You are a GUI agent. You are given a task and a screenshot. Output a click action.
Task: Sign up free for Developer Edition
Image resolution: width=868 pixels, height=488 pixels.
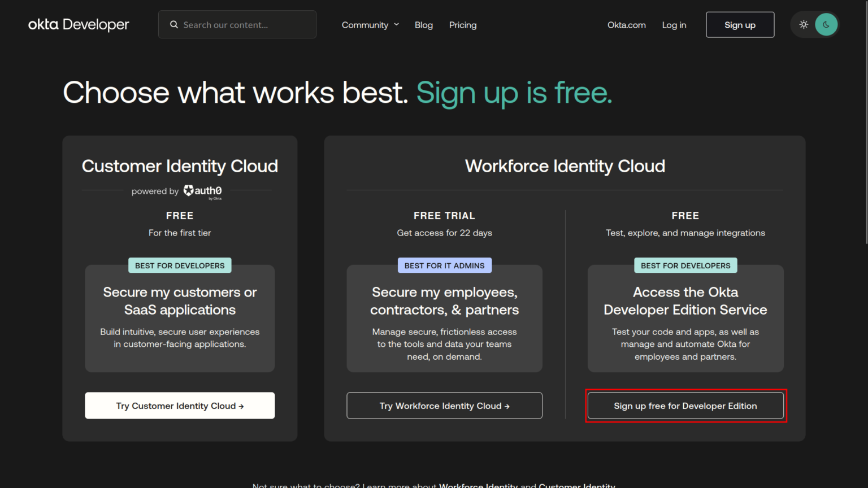tap(685, 406)
